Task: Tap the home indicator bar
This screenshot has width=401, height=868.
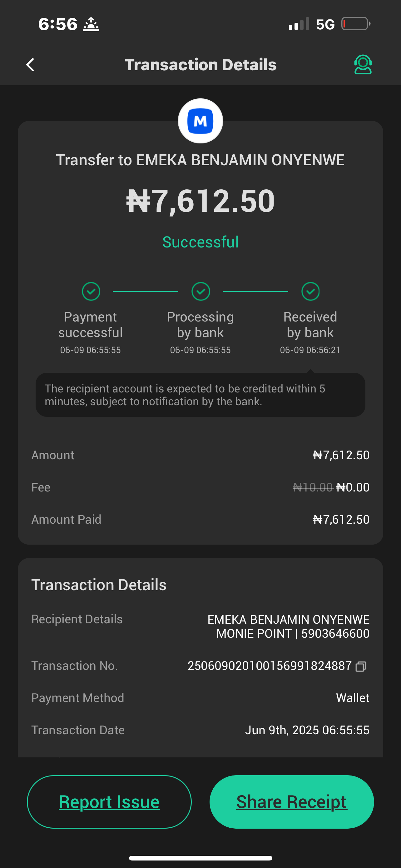Action: coord(200,858)
